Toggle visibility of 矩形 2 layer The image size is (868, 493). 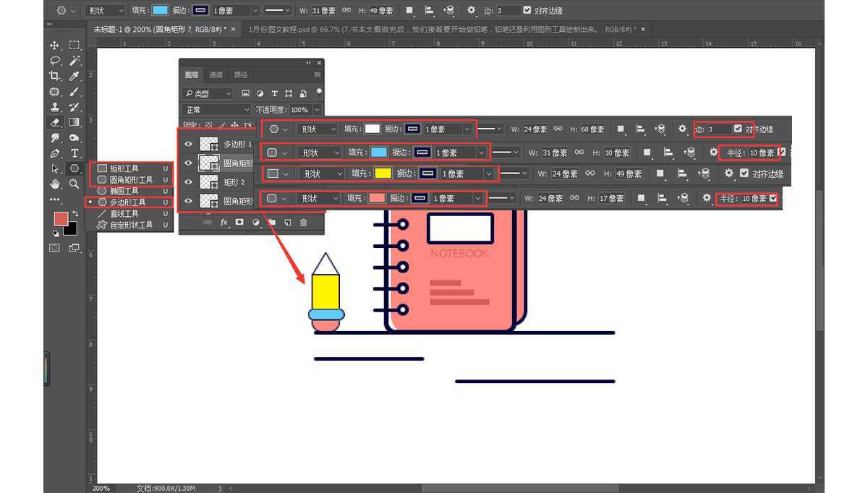189,182
